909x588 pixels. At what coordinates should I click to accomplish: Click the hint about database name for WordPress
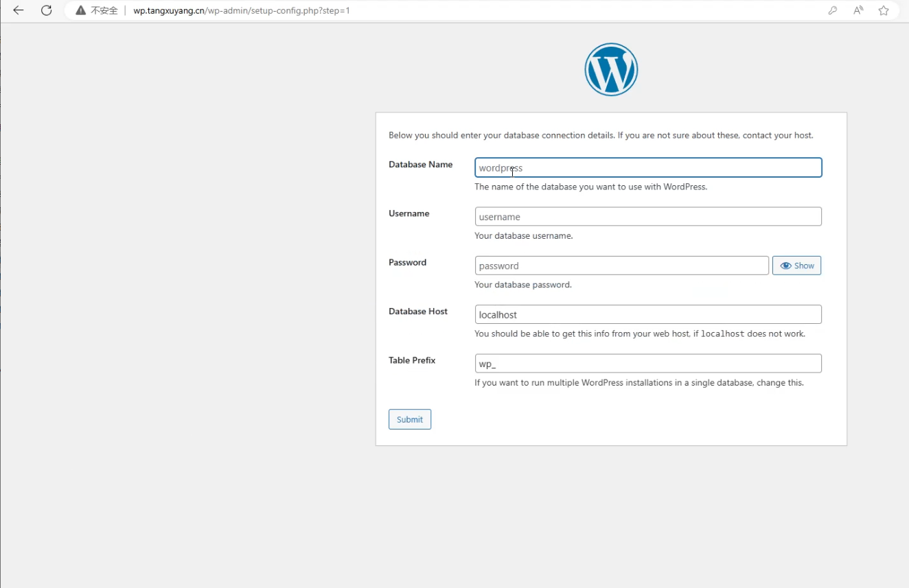coord(591,187)
